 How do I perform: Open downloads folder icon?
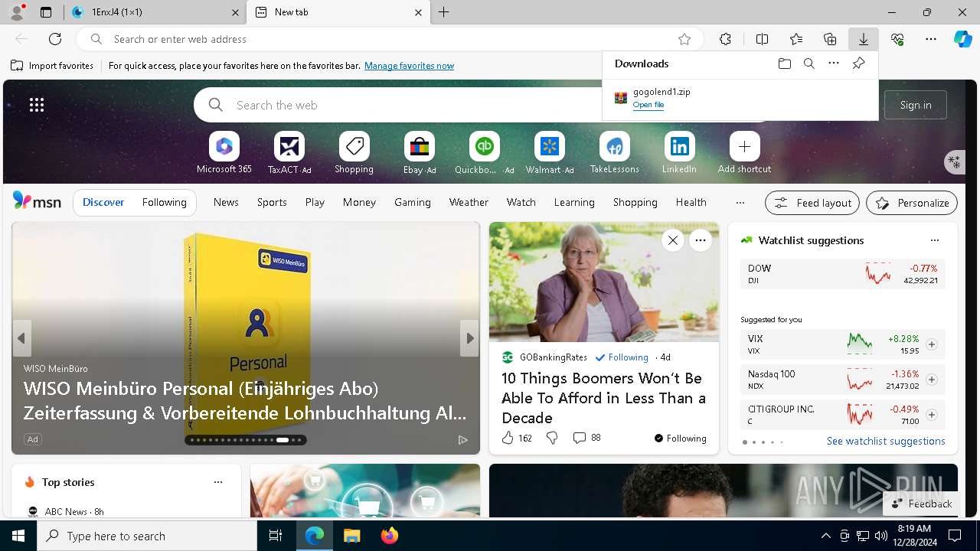784,64
